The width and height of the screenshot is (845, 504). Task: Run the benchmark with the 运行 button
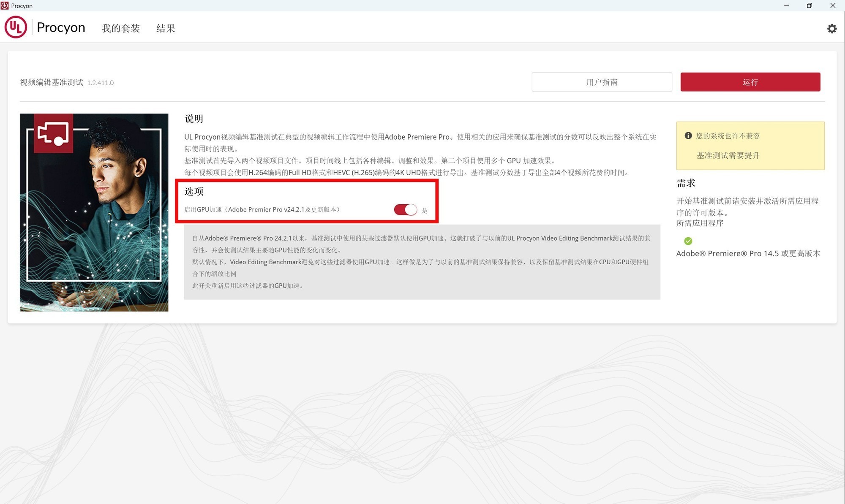[x=750, y=82]
